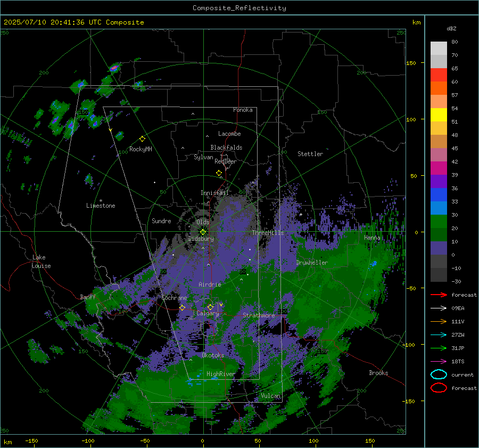Image resolution: width=479 pixels, height=448 pixels.
Task: Click the yellow diamond marker near RockyMH
Action: coord(142,139)
